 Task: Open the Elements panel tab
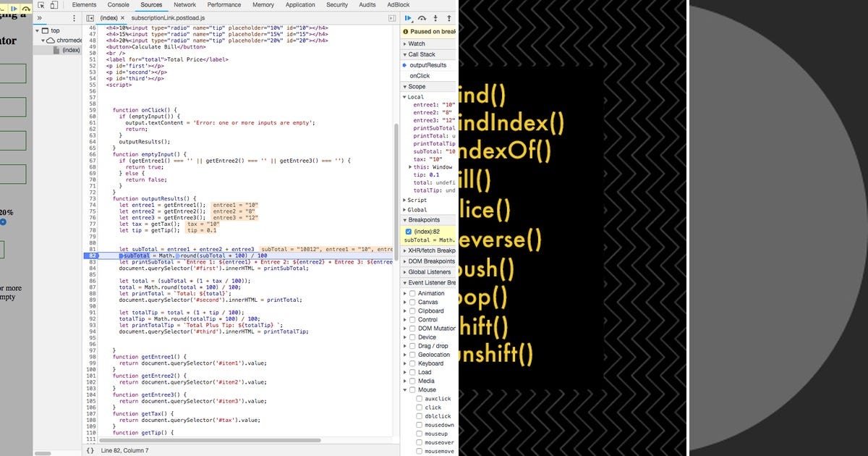coord(84,4)
